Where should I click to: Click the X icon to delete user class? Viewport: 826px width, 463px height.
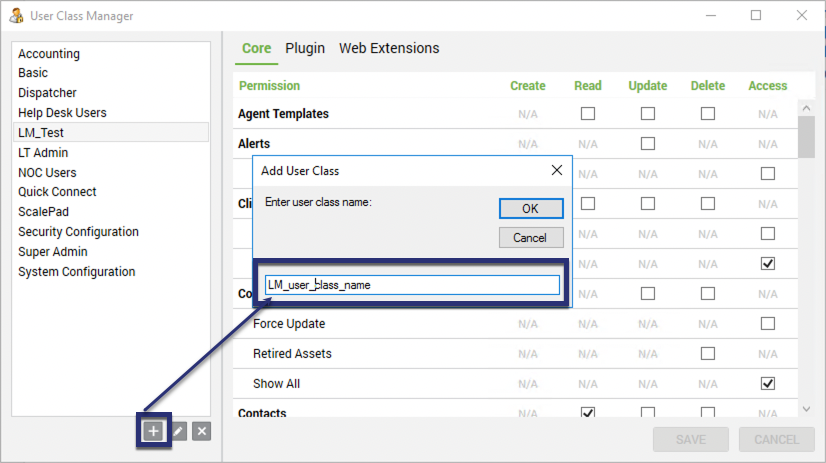click(x=201, y=430)
